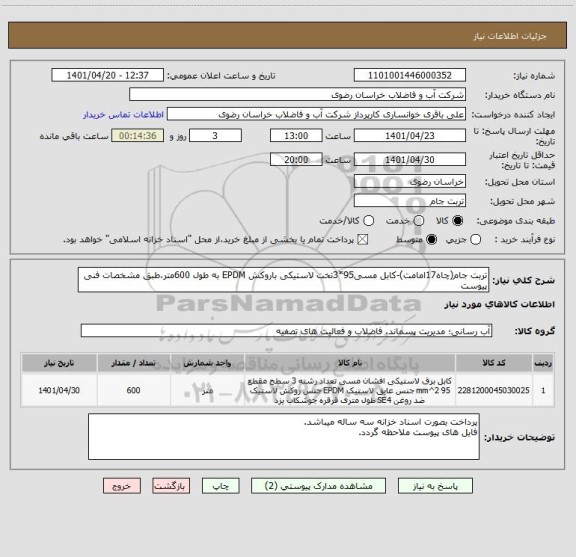Select the کالا/خدمت radio button
Viewport: 576px width, 557px height.
pos(368,221)
